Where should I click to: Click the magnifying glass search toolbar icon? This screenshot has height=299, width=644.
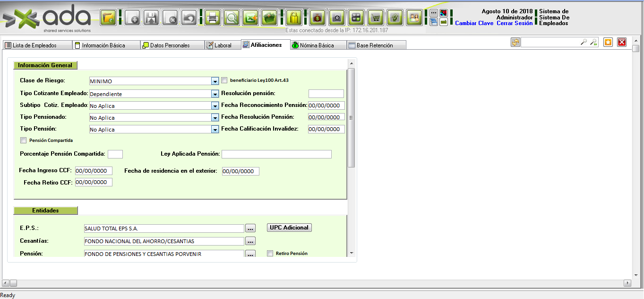pos(232,18)
